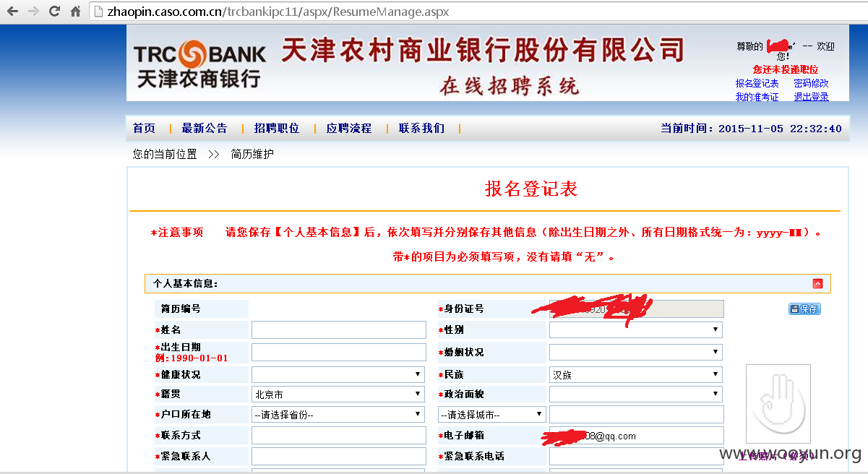
Task: Open the 应聘流程 menu item
Action: (349, 129)
